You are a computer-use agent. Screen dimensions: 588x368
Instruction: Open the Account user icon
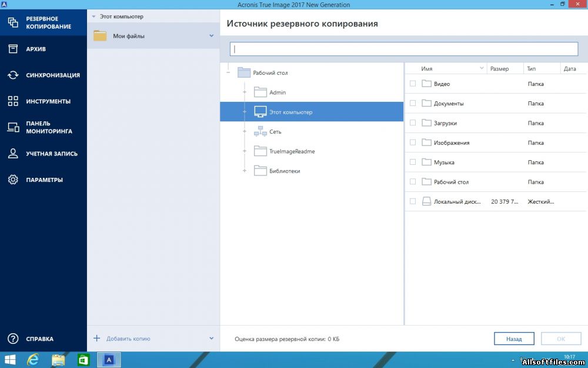click(13, 154)
